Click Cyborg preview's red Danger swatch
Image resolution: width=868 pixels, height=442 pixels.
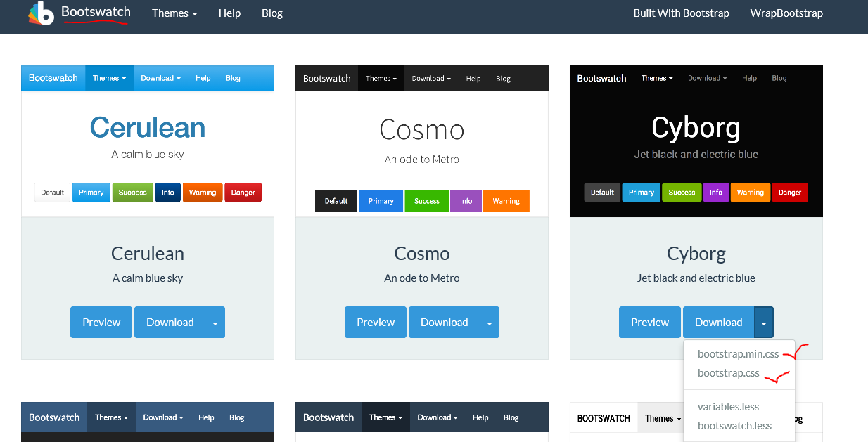(790, 193)
